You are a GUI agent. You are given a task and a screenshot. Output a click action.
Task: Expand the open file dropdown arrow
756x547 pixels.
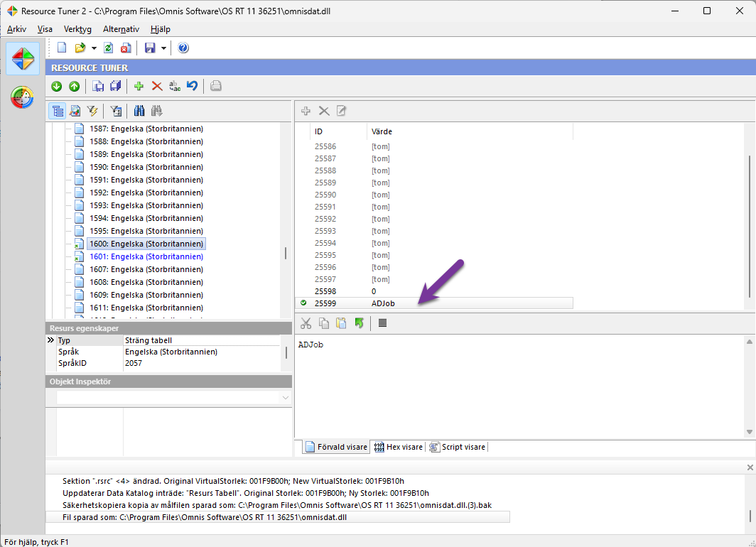pos(94,48)
